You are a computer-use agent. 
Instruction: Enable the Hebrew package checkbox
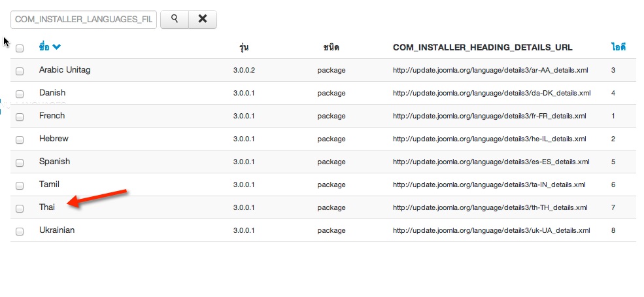tap(20, 140)
